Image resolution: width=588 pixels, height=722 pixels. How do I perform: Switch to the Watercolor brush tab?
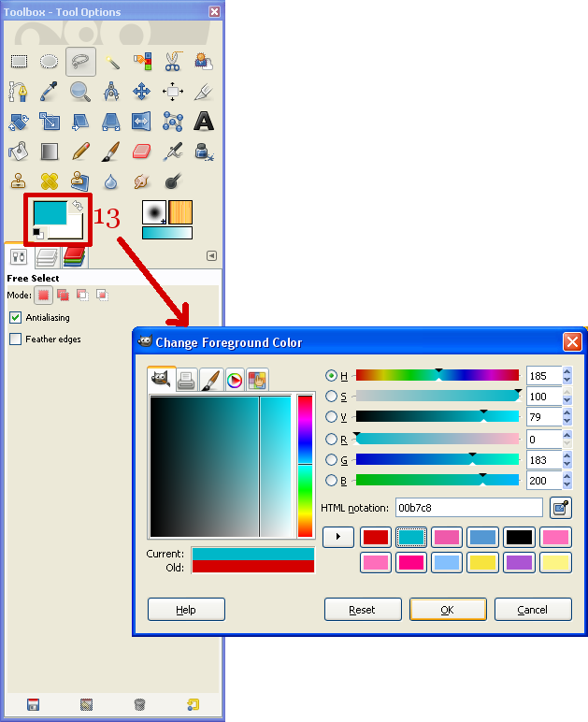tap(211, 381)
